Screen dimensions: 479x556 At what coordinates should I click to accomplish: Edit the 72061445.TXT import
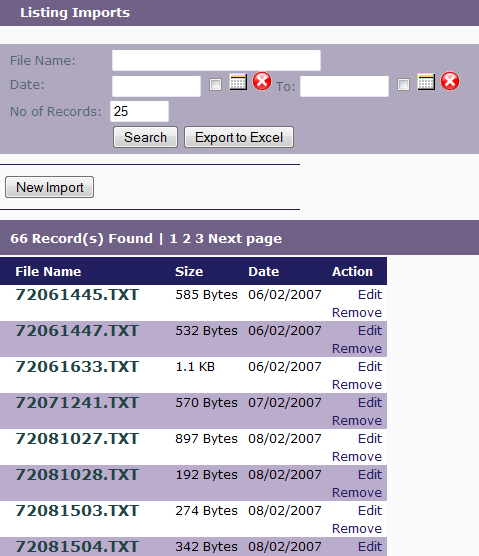370,294
